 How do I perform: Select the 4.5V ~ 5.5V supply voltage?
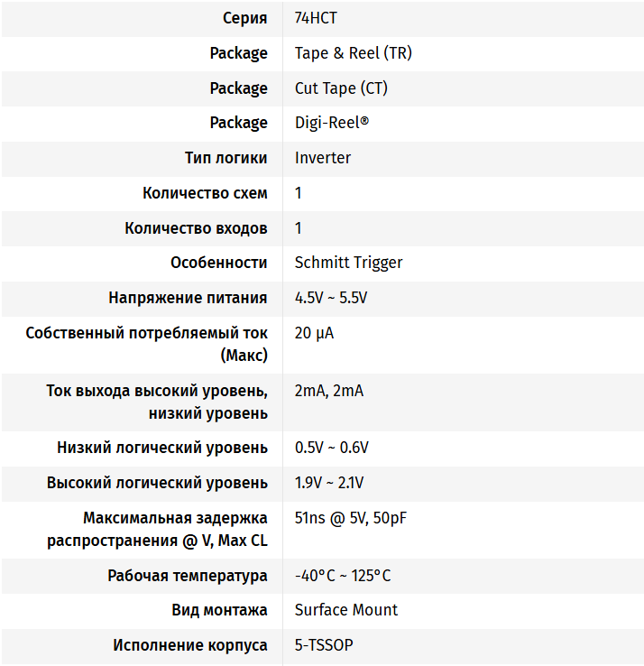coord(331,298)
